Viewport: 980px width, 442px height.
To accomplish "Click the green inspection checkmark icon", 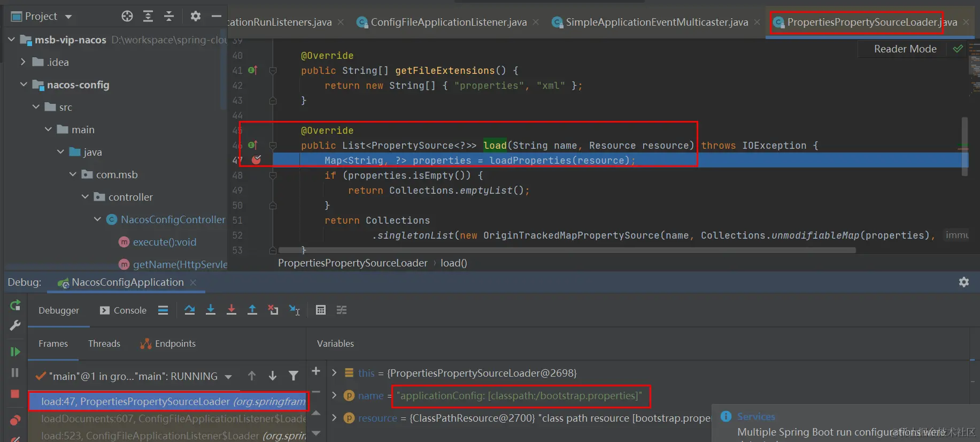I will 958,49.
